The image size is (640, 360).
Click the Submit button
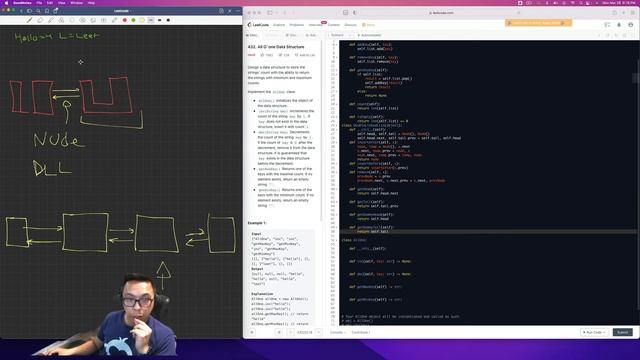click(622, 332)
